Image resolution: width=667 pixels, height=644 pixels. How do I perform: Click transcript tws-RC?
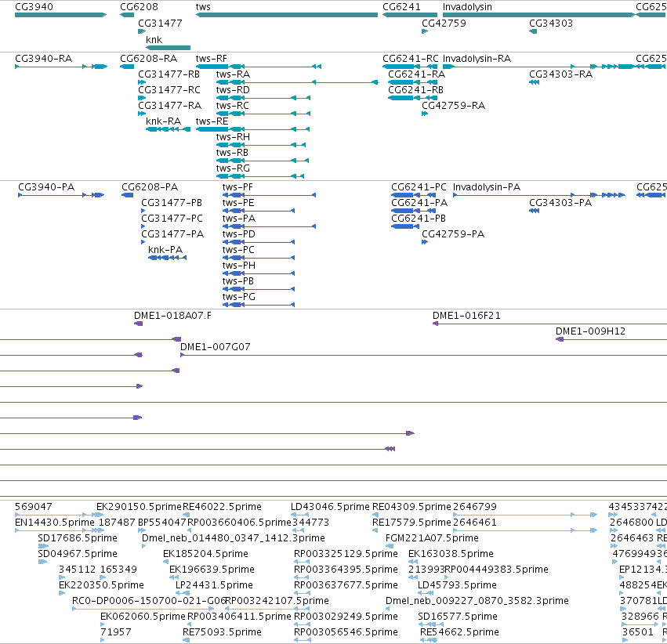pos(263,114)
